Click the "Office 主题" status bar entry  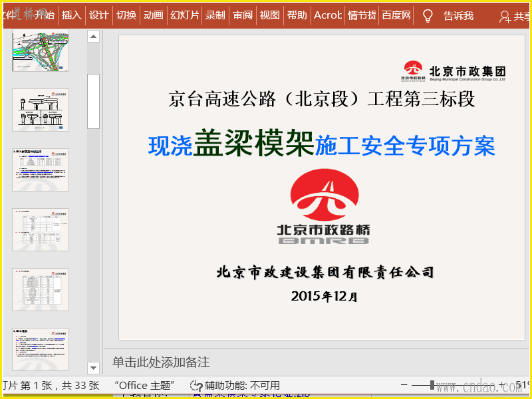click(144, 386)
